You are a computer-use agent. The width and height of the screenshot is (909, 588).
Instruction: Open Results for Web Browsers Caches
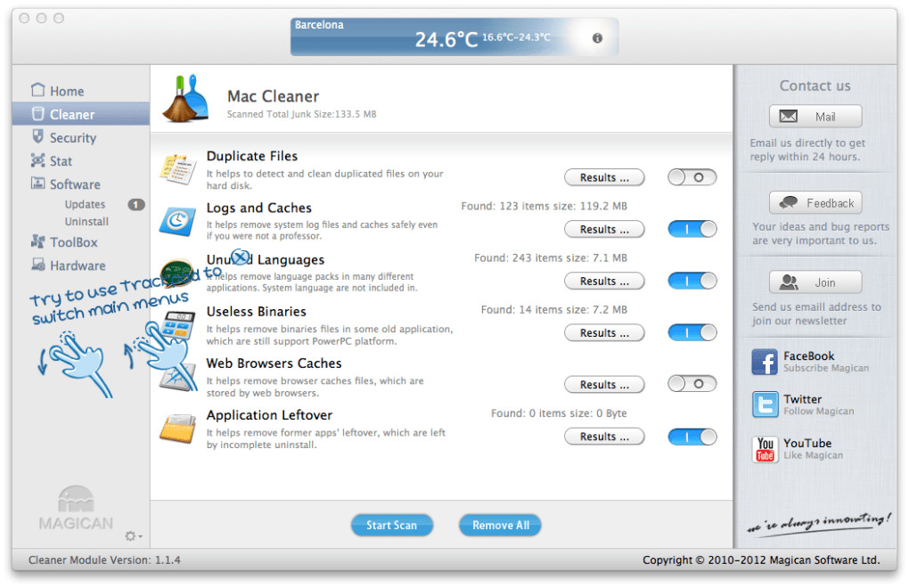(604, 384)
